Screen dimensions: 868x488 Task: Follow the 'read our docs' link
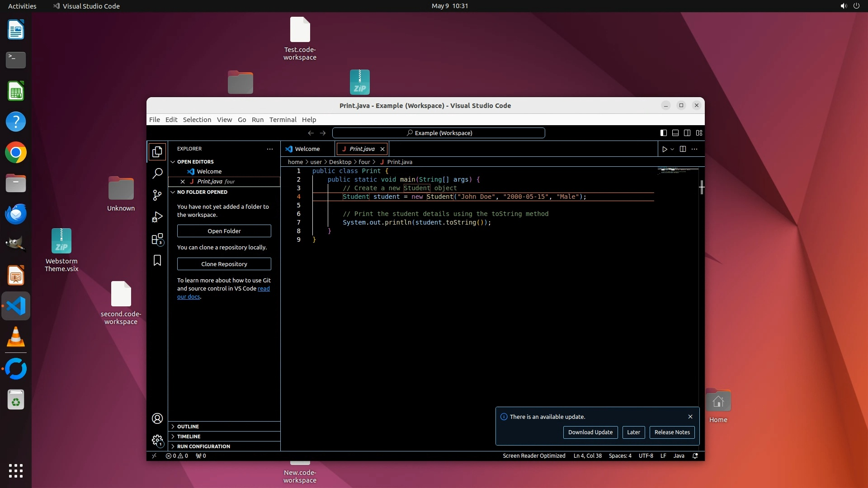point(264,289)
